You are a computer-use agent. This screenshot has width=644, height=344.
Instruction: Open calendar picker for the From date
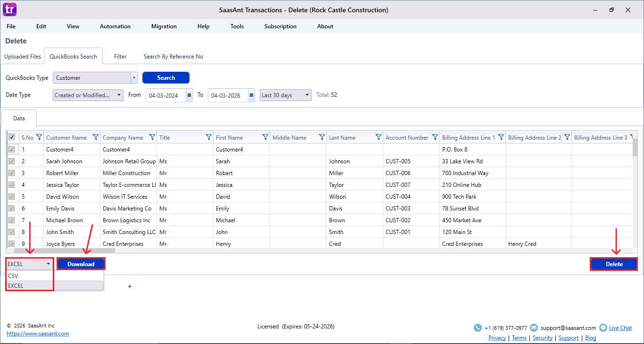point(190,95)
